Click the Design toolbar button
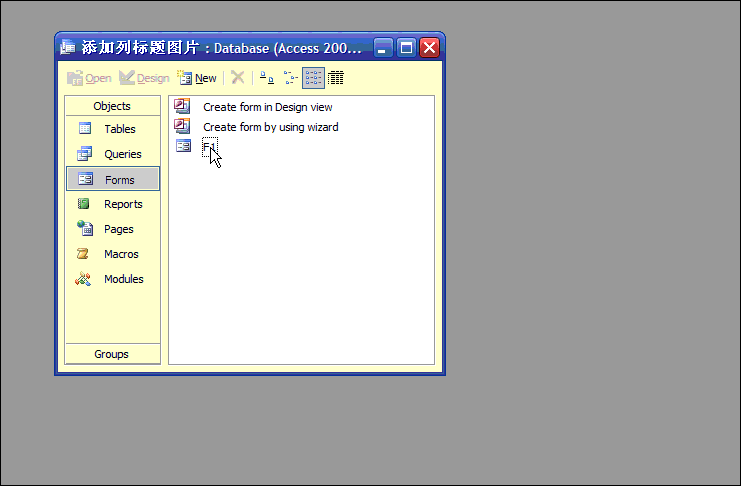 coord(144,78)
